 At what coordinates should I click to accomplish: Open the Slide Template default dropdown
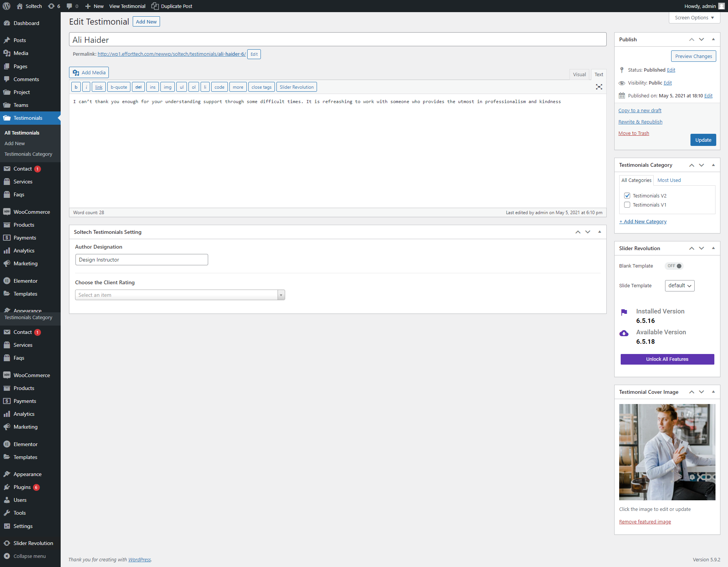click(x=679, y=285)
